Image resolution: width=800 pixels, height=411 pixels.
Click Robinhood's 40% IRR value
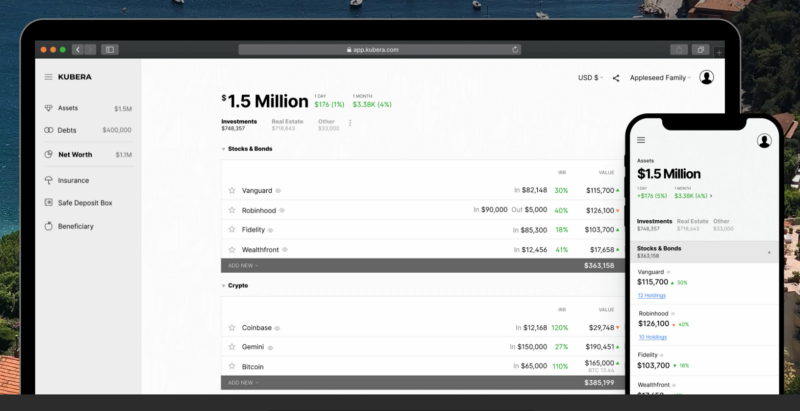coord(561,210)
